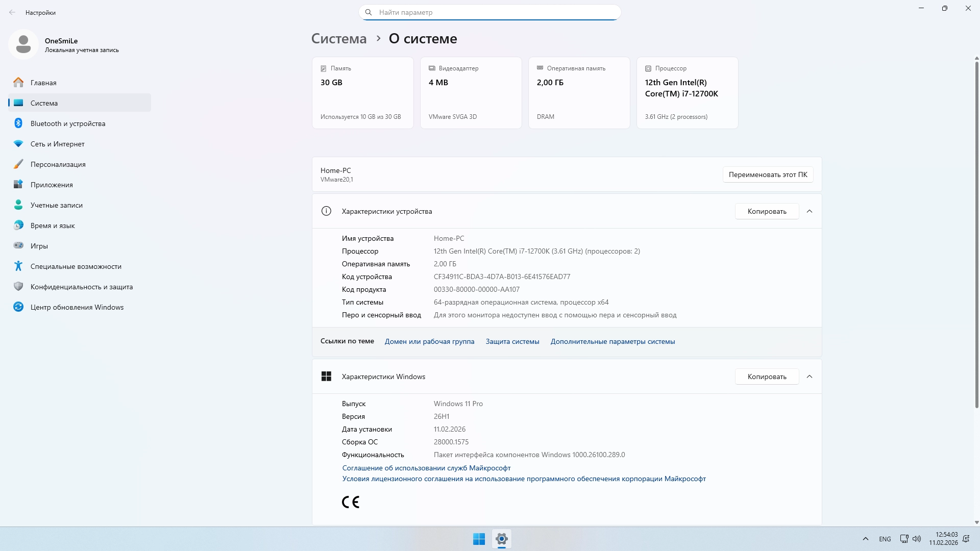Go to Time and language settings
980x551 pixels.
click(x=53, y=226)
